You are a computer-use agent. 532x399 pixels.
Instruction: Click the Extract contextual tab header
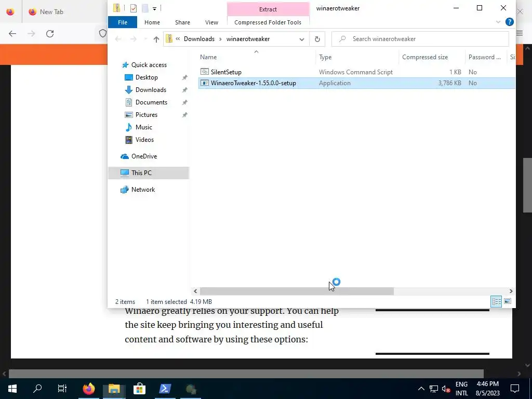268,9
